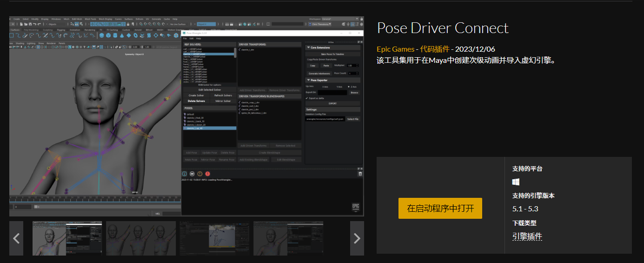
Task: Click the 支持的引擎版本 heading
Action: point(533,196)
